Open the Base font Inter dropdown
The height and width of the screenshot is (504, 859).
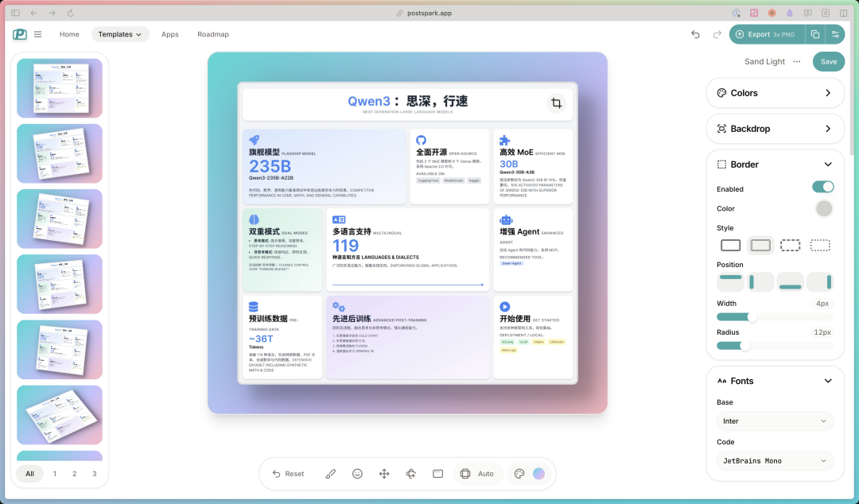click(775, 421)
